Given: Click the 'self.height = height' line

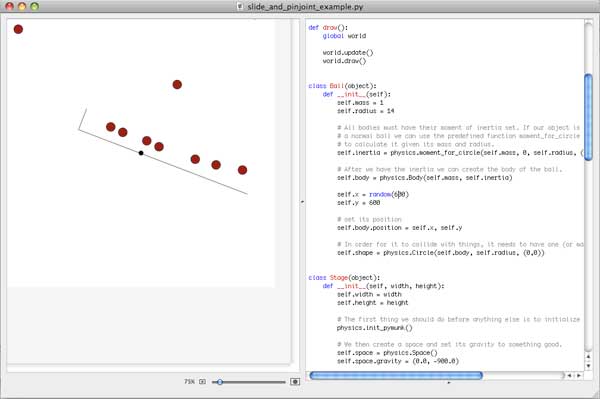Looking at the screenshot, I should [x=373, y=303].
